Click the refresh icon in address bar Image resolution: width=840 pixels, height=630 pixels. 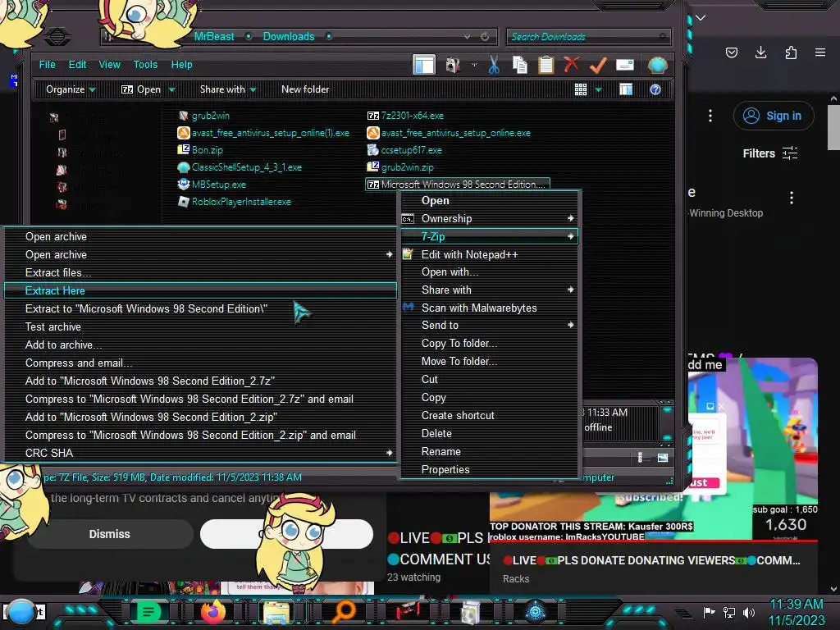click(485, 37)
